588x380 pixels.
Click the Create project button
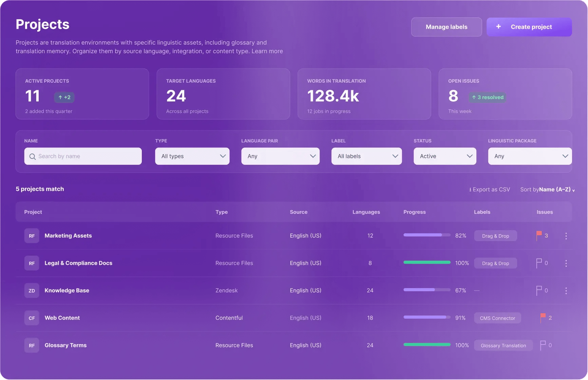pyautogui.click(x=529, y=27)
